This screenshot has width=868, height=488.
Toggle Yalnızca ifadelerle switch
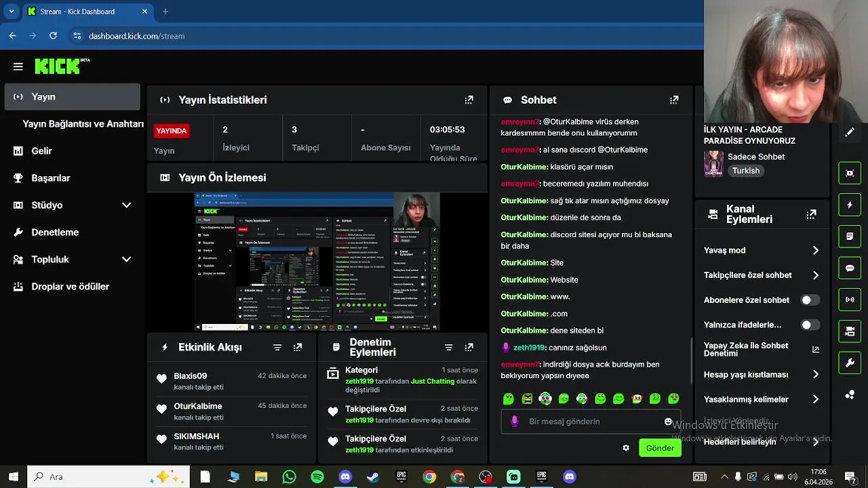click(810, 325)
